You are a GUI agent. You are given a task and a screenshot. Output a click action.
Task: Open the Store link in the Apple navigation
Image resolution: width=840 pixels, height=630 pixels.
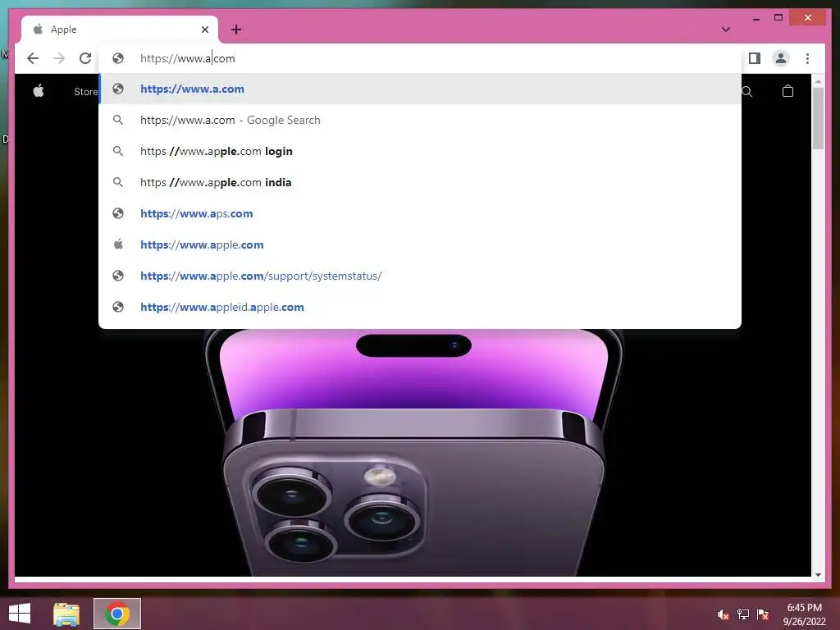[x=85, y=92]
